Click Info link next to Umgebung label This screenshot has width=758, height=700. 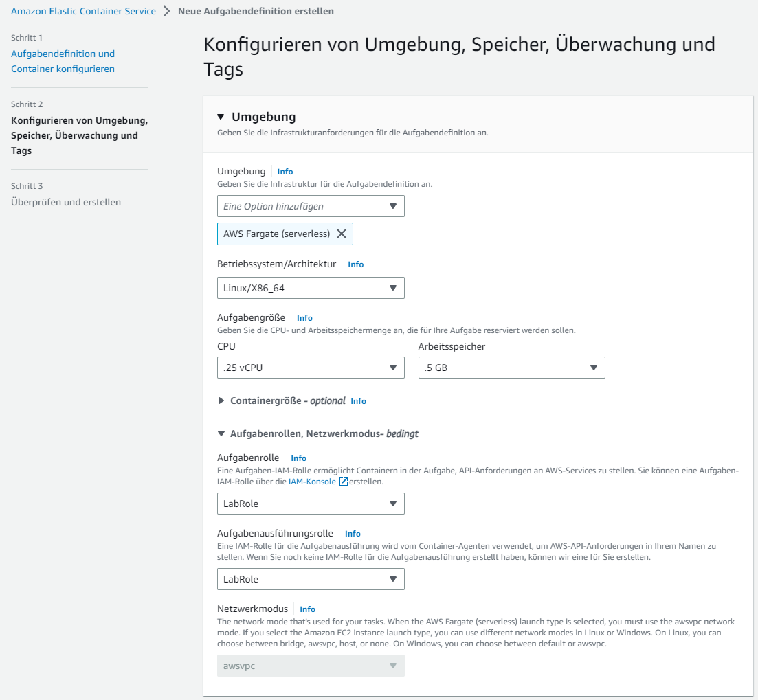tap(285, 172)
